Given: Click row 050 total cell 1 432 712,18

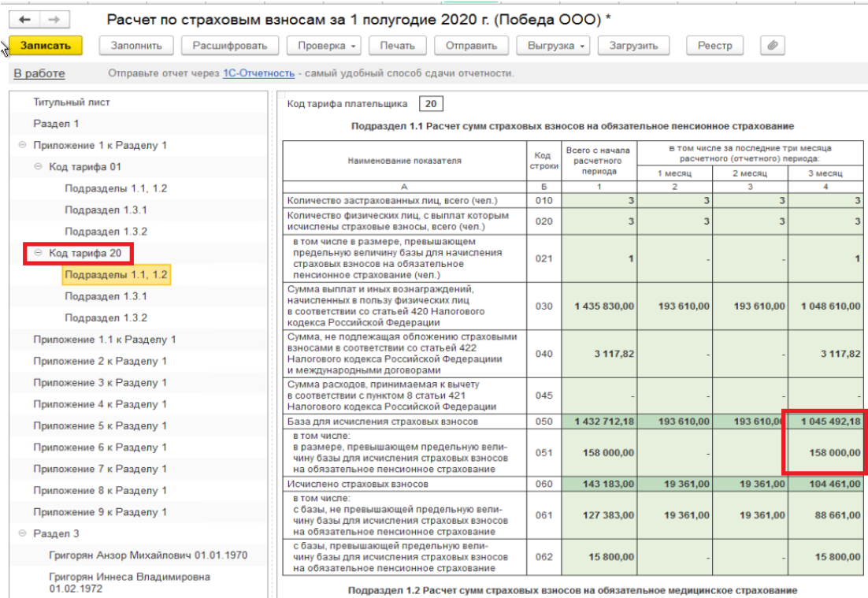Looking at the screenshot, I should [599, 422].
